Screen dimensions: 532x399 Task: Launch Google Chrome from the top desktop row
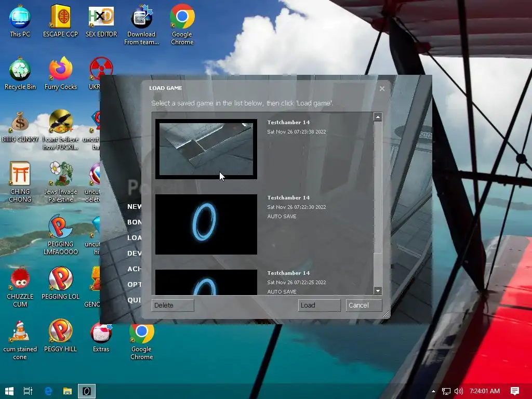tap(182, 25)
